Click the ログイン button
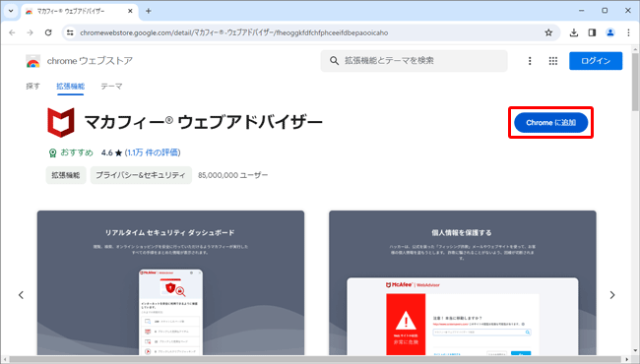The width and height of the screenshot is (640, 364). pos(596,61)
